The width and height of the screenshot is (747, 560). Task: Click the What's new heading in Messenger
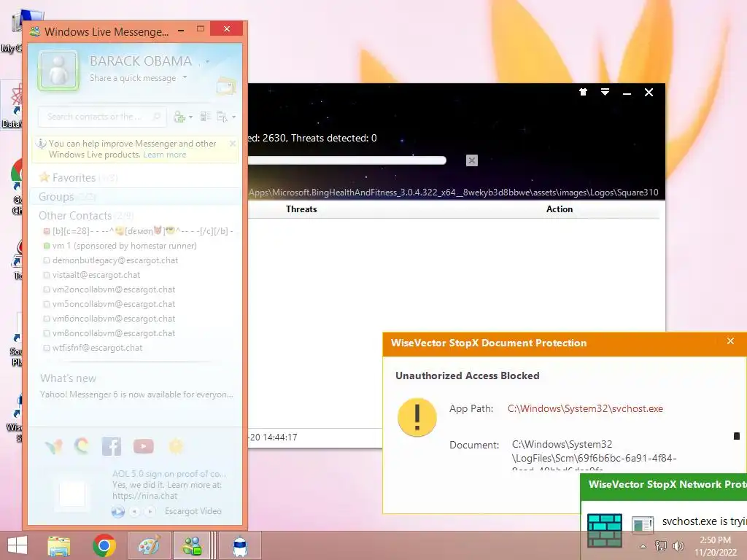click(68, 378)
